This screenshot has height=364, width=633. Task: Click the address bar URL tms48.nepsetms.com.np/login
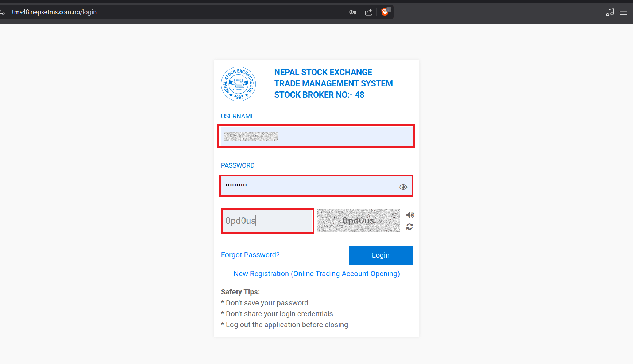pos(54,12)
